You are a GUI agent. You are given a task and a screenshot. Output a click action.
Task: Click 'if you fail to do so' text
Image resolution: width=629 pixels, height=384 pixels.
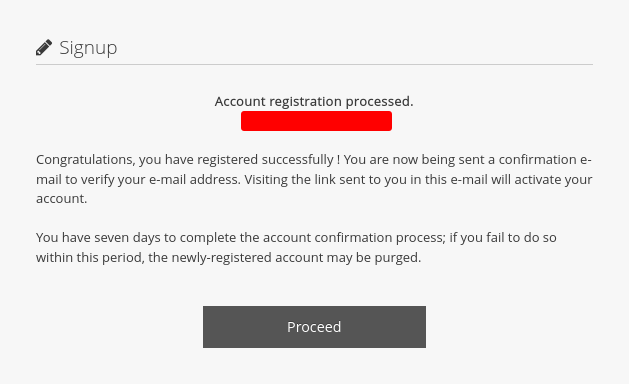[503, 238]
